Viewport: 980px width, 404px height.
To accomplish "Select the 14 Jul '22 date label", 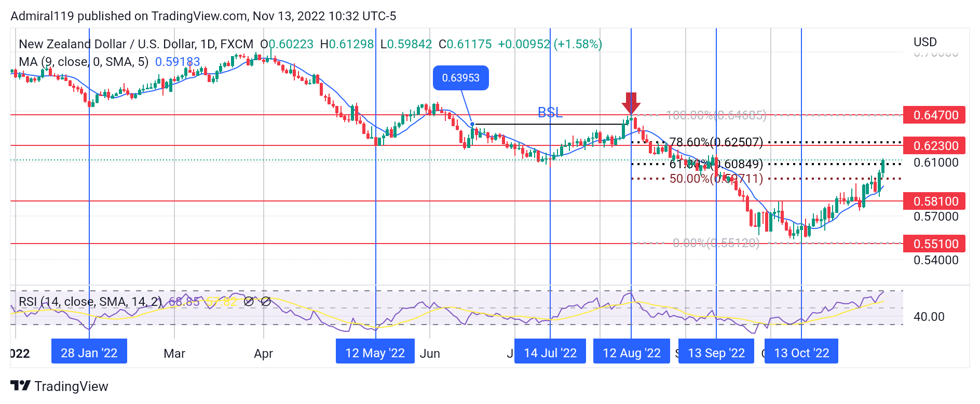I will 550,353.
